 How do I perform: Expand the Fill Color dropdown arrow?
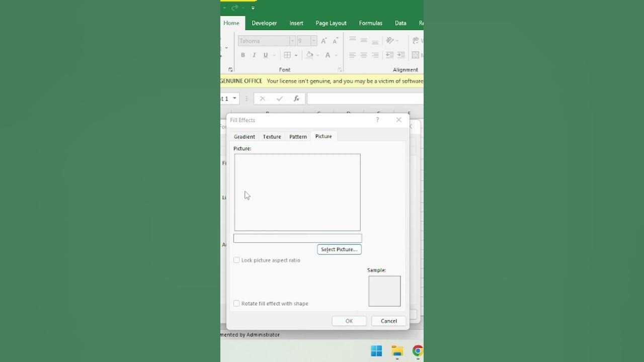[x=318, y=55]
